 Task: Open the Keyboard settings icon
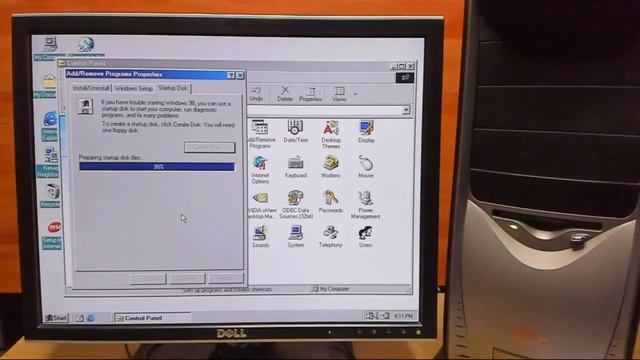click(296, 167)
